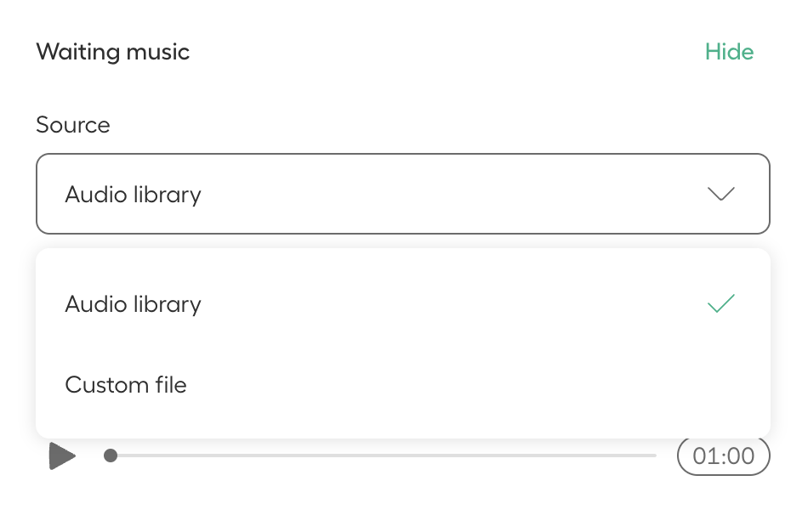This screenshot has height=532, width=808.
Task: Hide the Waiting music section
Action: coord(729,52)
